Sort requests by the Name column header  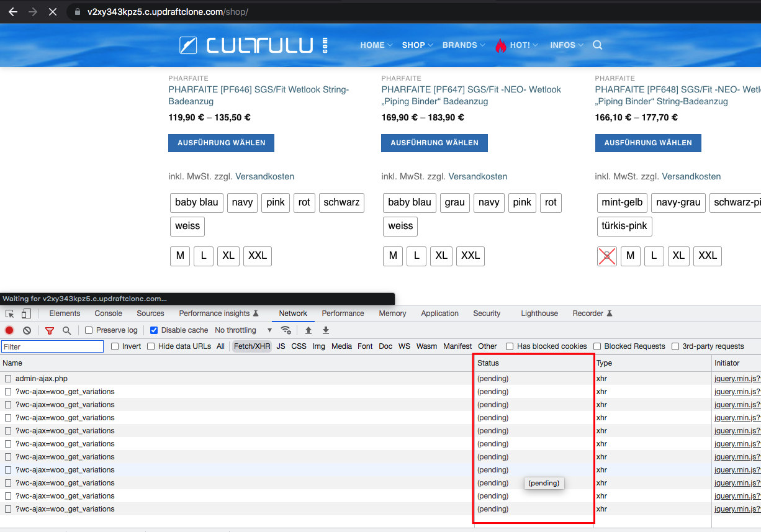coord(237,363)
